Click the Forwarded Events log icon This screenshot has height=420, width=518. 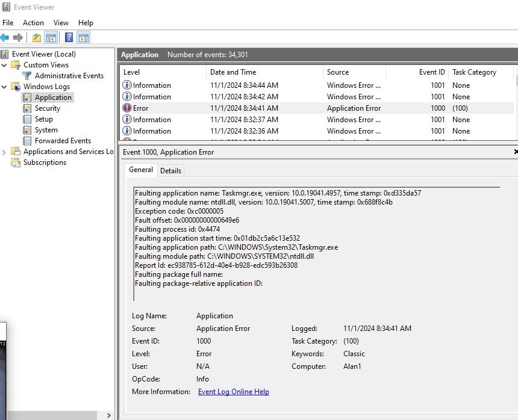[27, 141]
